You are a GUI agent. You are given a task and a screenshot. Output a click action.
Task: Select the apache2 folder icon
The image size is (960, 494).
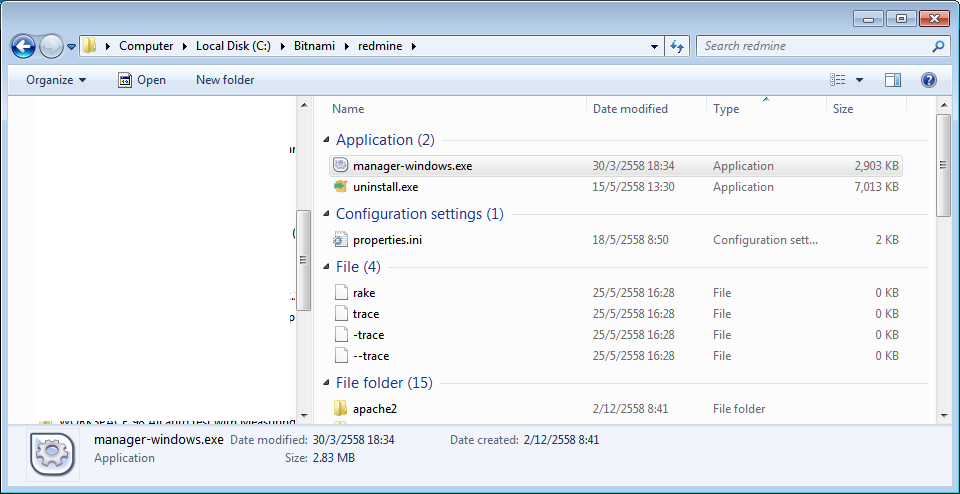340,408
